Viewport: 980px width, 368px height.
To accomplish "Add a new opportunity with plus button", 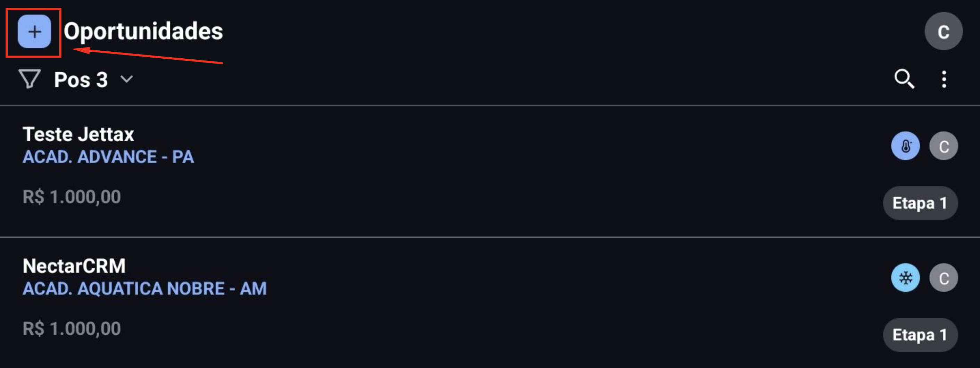I will [x=34, y=32].
